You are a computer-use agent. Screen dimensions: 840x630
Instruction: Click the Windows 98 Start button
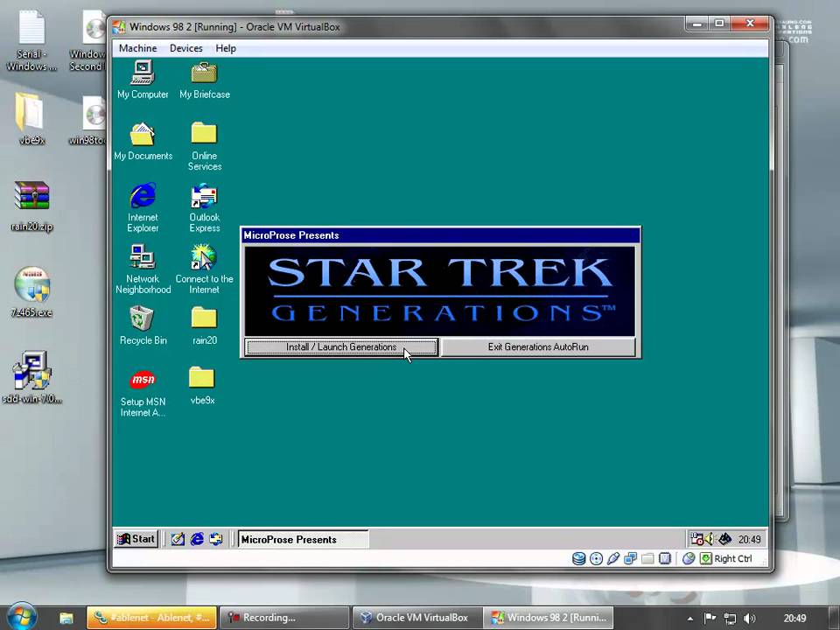click(136, 539)
